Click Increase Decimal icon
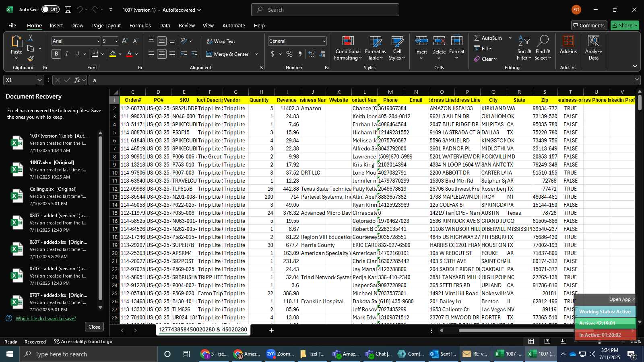 312,54
